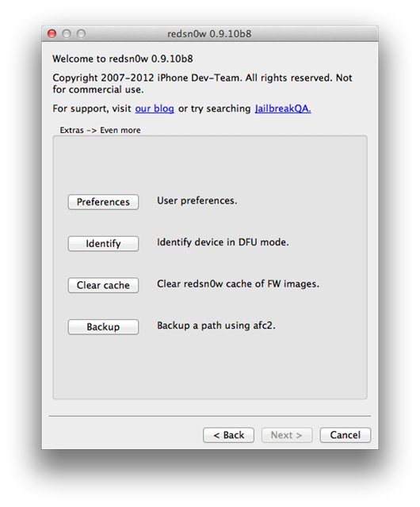Click the 'Clear redsn0w cache of FW images.' text
This screenshot has width=420, height=507.
coord(238,284)
